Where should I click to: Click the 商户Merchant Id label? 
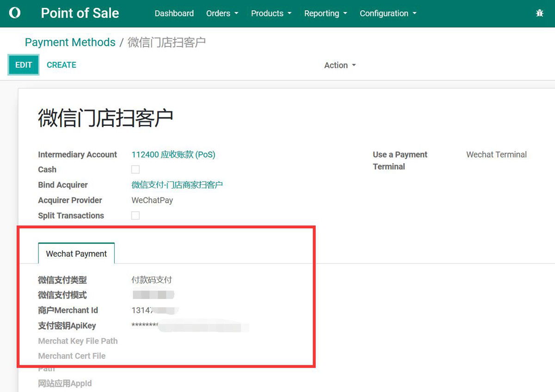pos(68,310)
